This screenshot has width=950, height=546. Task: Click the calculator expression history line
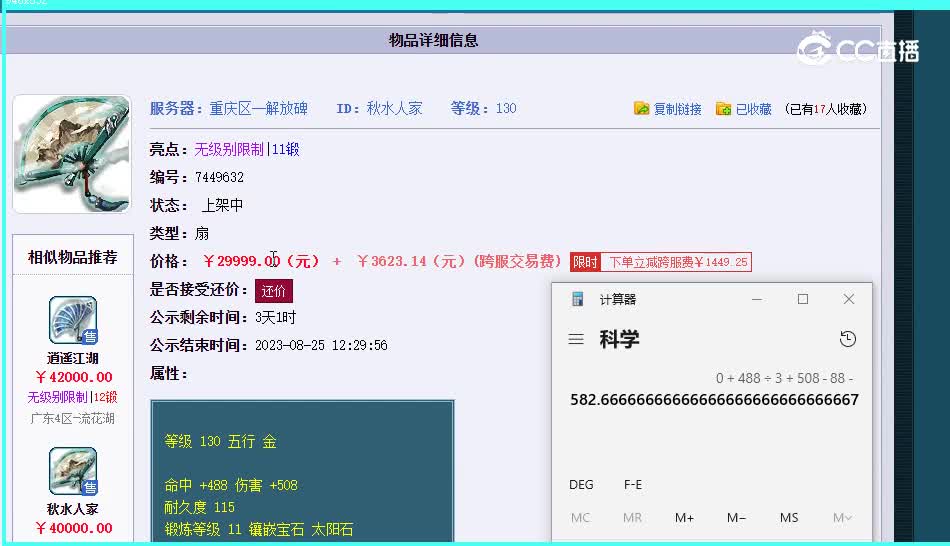coord(785,378)
